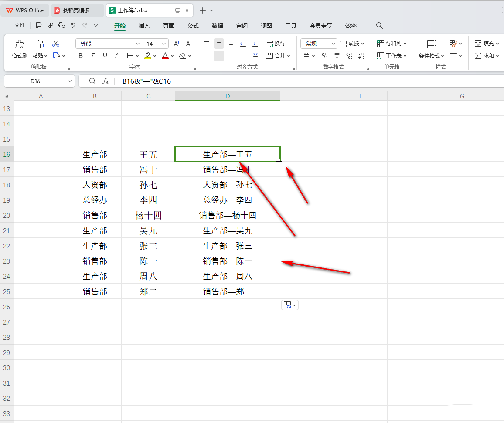Click the Redo arrow icon
The image size is (504, 423).
point(85,25)
